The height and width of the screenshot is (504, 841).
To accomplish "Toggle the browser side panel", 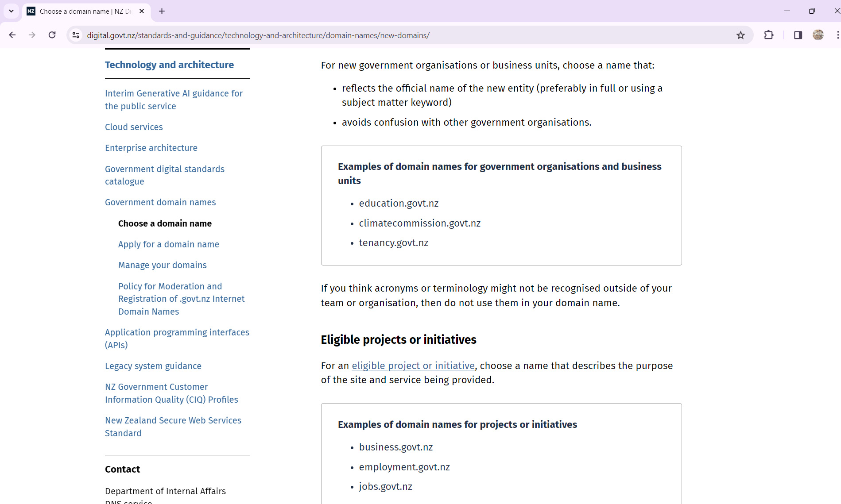I will (798, 35).
